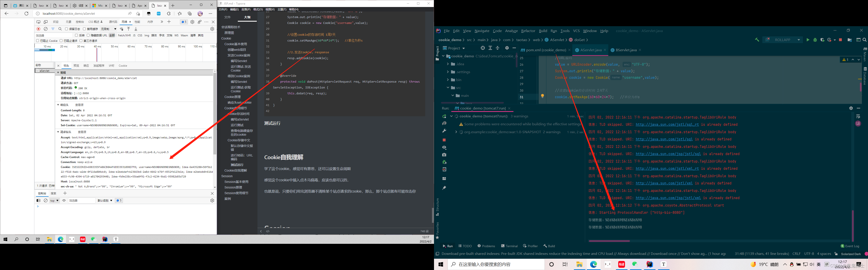Toggle the network filter funnel icon
Image resolution: width=868 pixels, height=270 pixels.
[53, 29]
